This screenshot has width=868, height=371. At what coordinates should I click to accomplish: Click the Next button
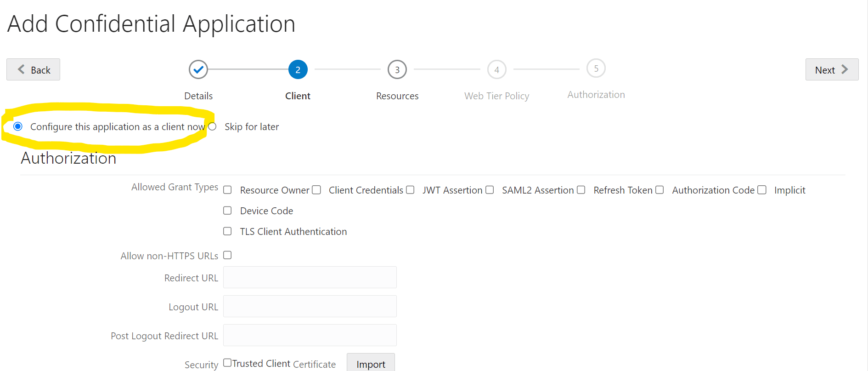831,69
